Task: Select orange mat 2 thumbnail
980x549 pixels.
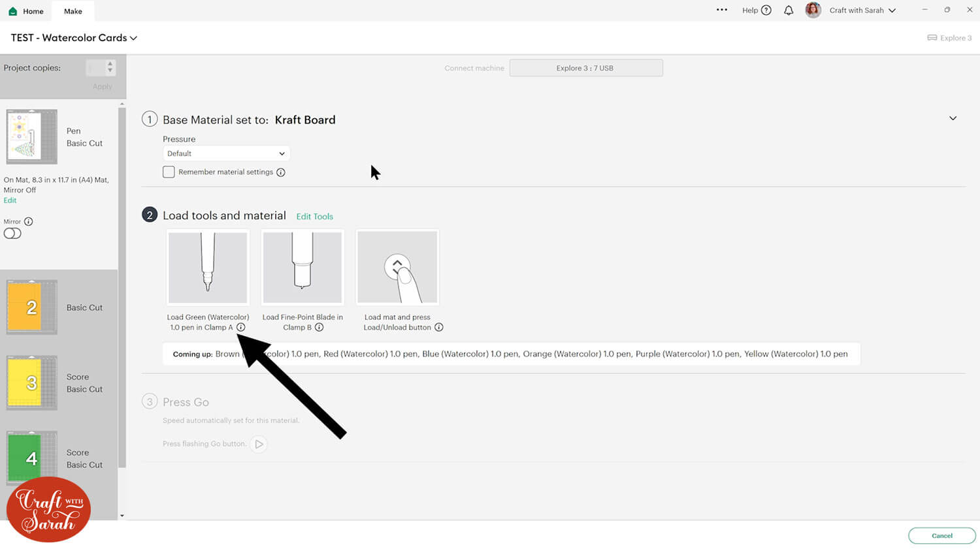Action: click(31, 307)
